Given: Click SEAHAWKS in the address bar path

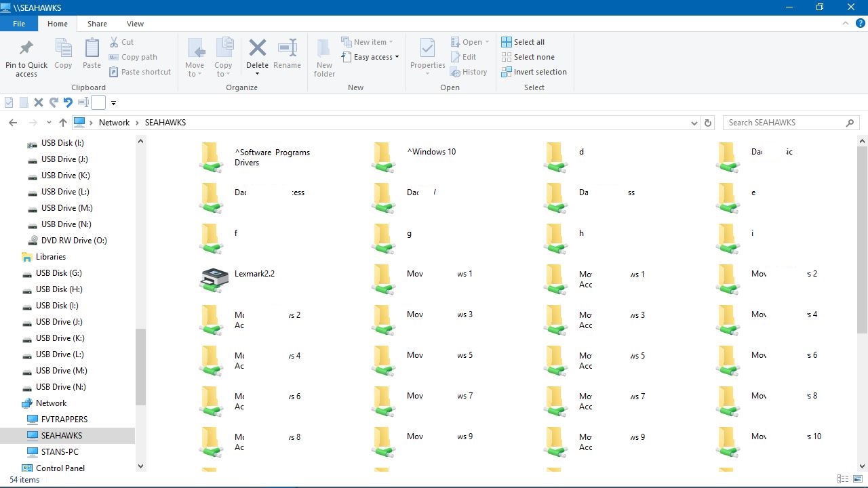Looking at the screenshot, I should (165, 123).
